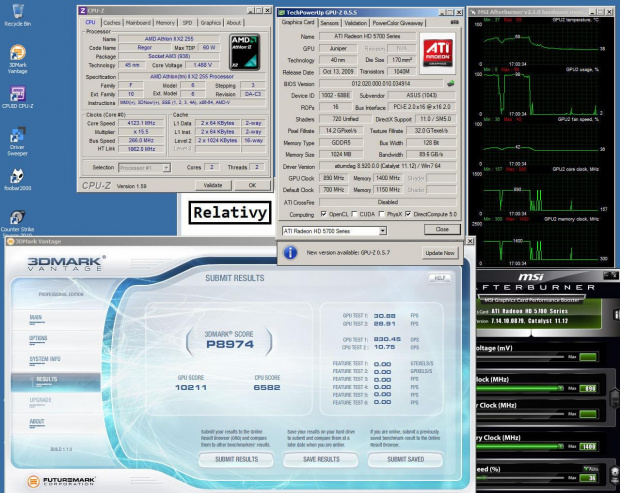This screenshot has height=493, width=620.
Task: Click the Submit Saved button in 3DMark
Action: pyautogui.click(x=406, y=459)
